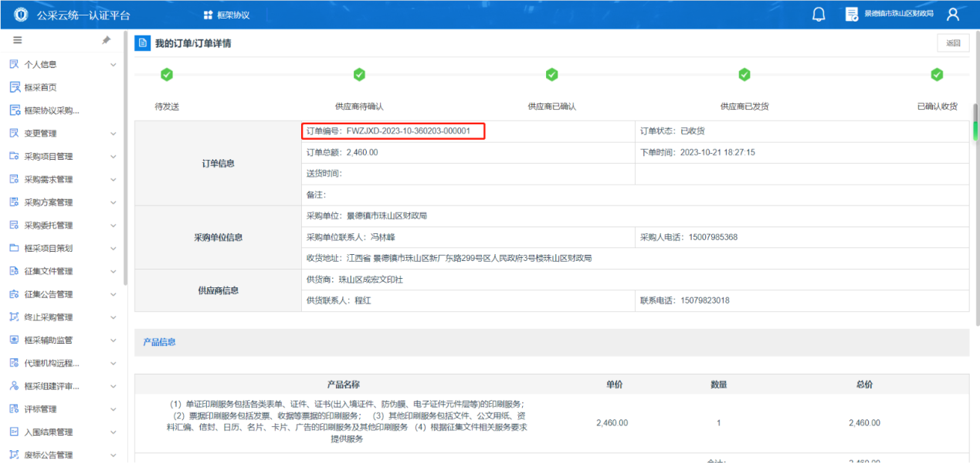Expand the 征集公告管理 chevron
980x468 pixels.
114,294
